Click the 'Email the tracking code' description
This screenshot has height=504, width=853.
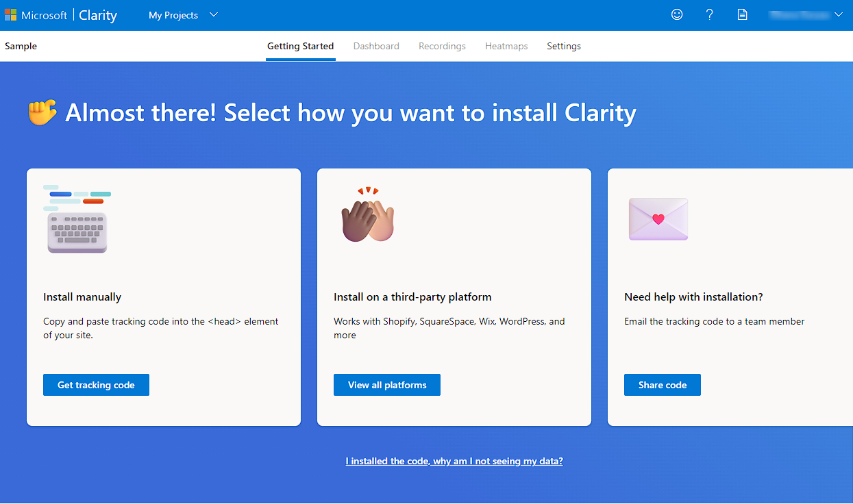[x=715, y=321]
